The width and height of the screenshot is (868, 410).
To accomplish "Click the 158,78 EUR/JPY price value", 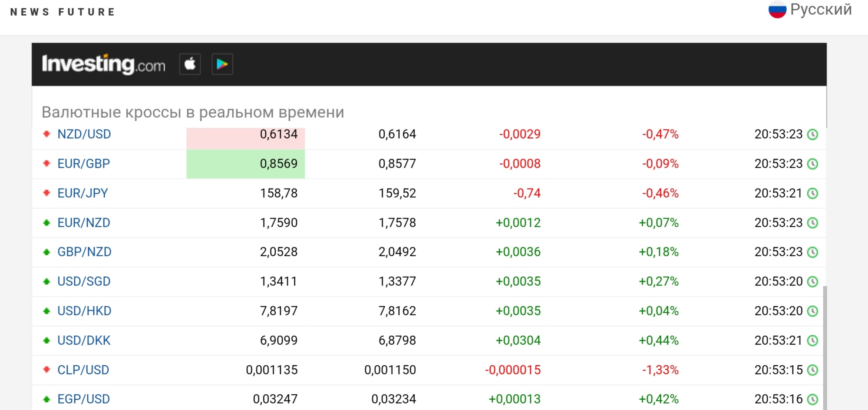I will coord(279,193).
